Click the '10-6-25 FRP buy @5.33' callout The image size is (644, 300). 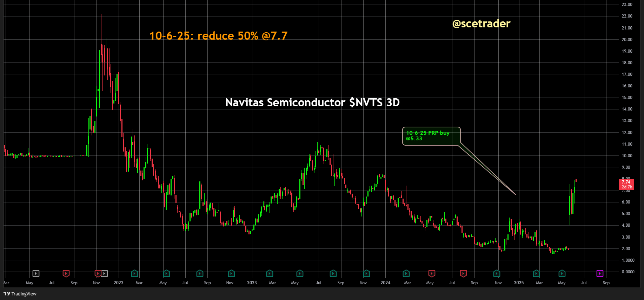tap(431, 136)
